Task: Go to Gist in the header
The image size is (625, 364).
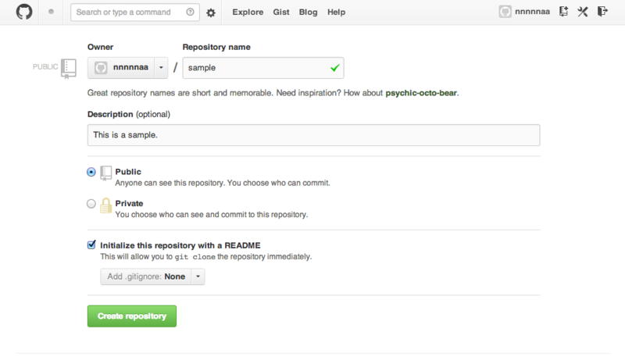Action: pyautogui.click(x=281, y=12)
